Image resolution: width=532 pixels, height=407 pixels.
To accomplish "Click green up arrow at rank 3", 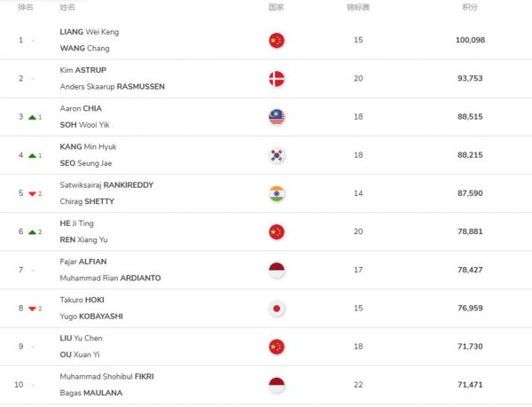I will click(32, 117).
